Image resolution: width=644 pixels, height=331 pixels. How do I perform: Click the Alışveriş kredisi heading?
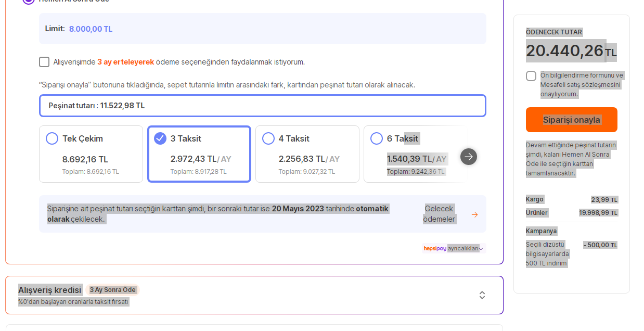pyautogui.click(x=50, y=290)
